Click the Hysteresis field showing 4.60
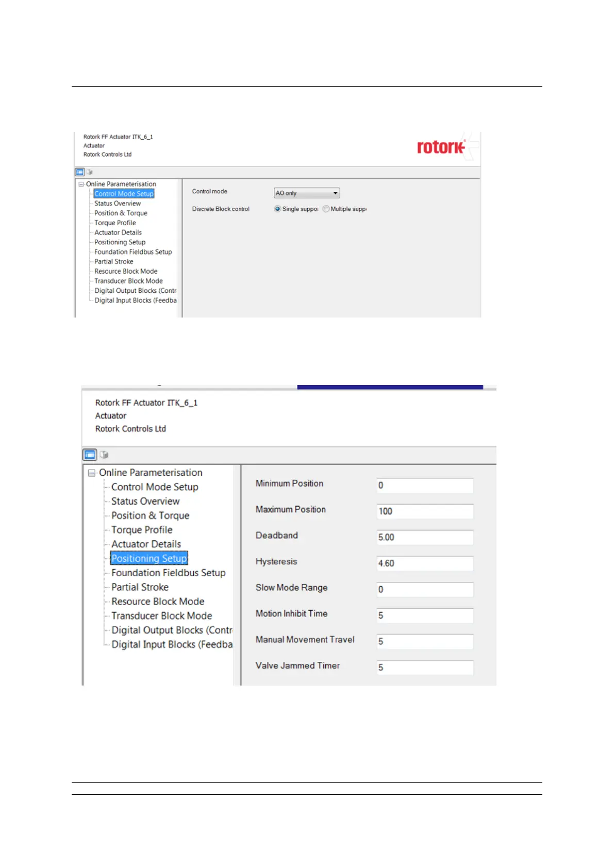Image resolution: width=614 pixels, height=868 pixels. pyautogui.click(x=425, y=563)
